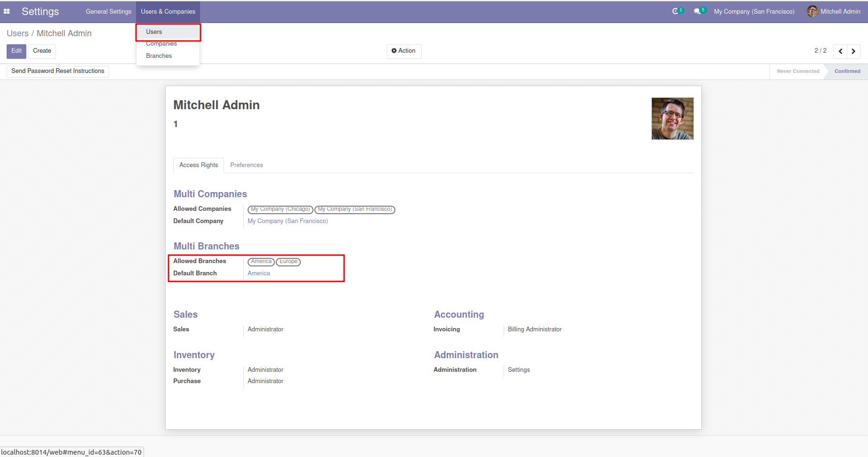The width and height of the screenshot is (868, 457).
Task: Open the apps grid home menu icon
Action: (7, 11)
